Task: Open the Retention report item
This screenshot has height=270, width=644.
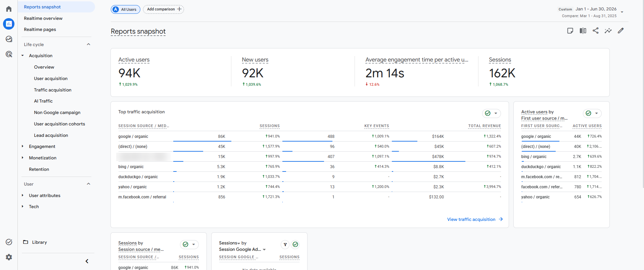Action: pyautogui.click(x=39, y=169)
